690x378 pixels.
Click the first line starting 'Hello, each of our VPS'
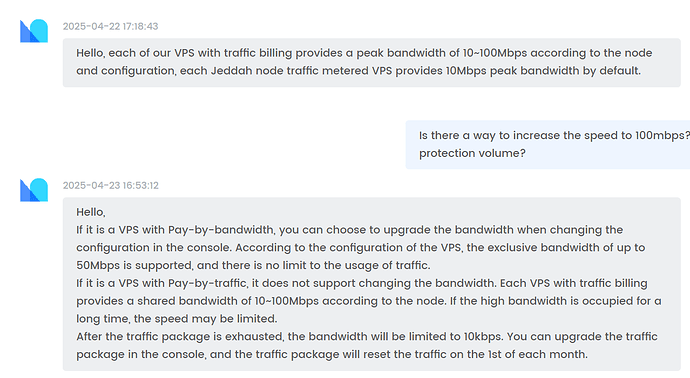pos(364,53)
